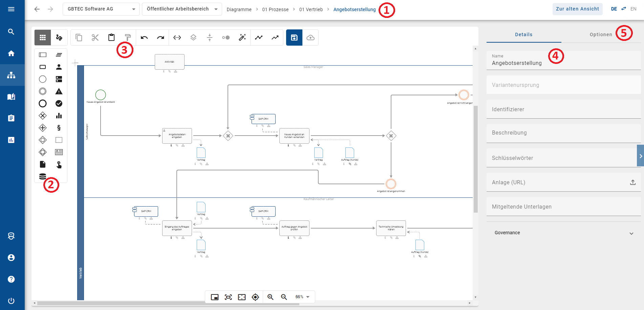Undo the last action

point(144,38)
